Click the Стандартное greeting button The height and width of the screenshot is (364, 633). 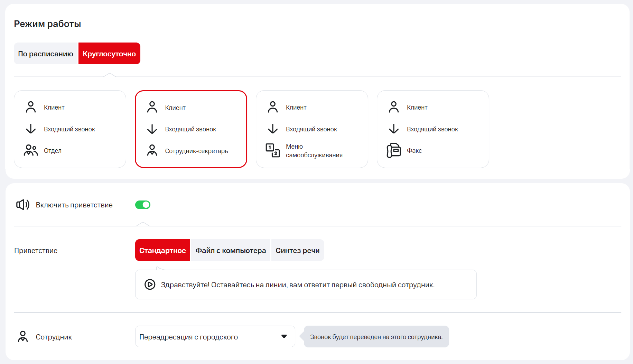(x=162, y=250)
